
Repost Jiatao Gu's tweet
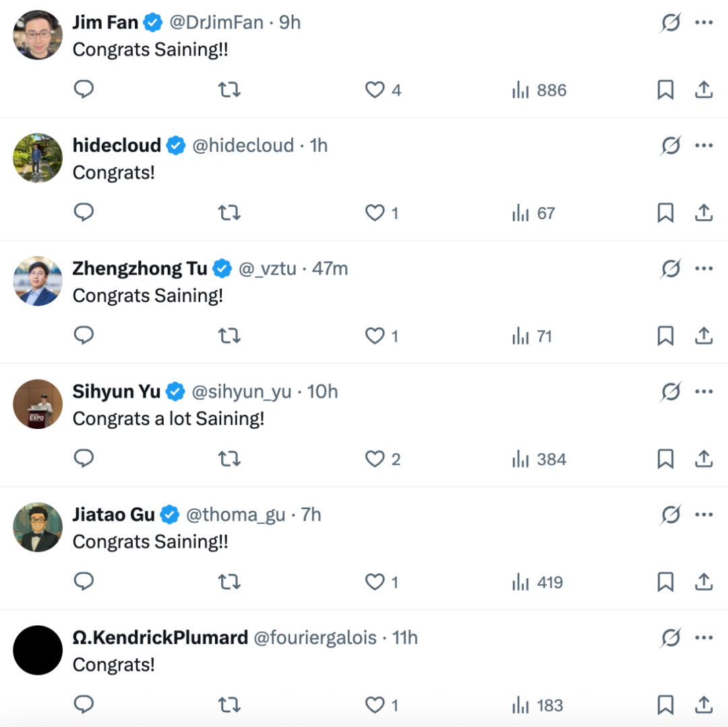click(229, 582)
